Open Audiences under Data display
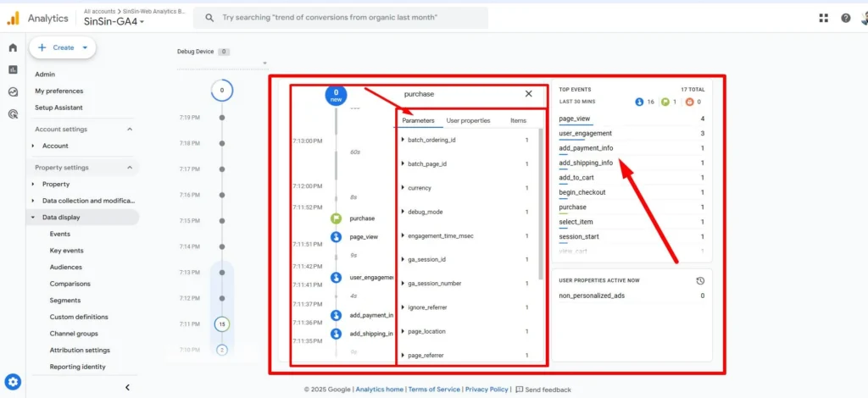Image resolution: width=868 pixels, height=398 pixels. (66, 267)
